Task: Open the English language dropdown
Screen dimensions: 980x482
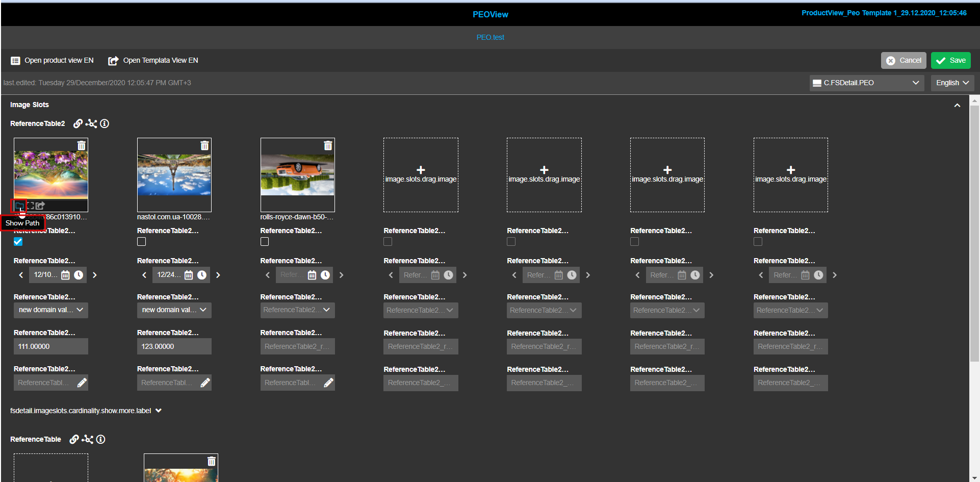Action: tap(951, 83)
